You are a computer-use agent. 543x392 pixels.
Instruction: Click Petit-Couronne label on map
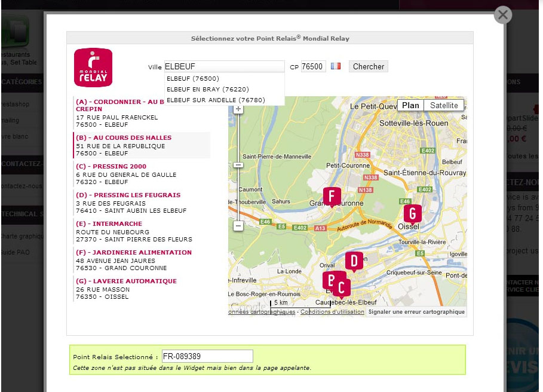tap(348, 166)
